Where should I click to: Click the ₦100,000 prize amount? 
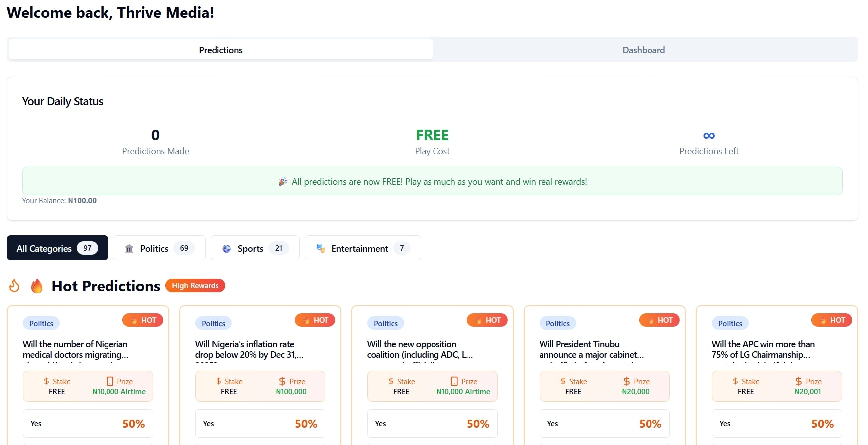point(291,392)
